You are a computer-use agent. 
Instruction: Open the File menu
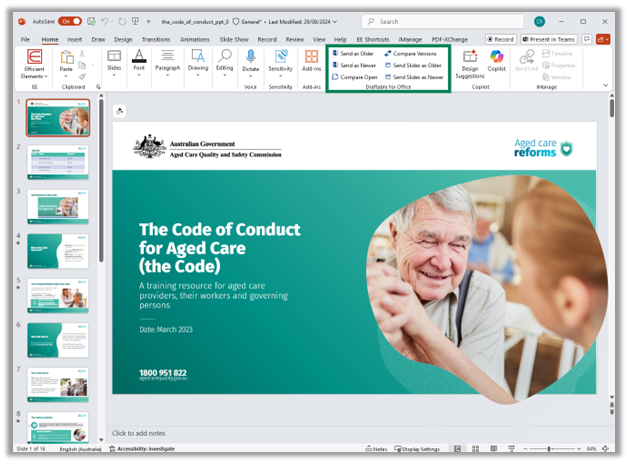(25, 39)
